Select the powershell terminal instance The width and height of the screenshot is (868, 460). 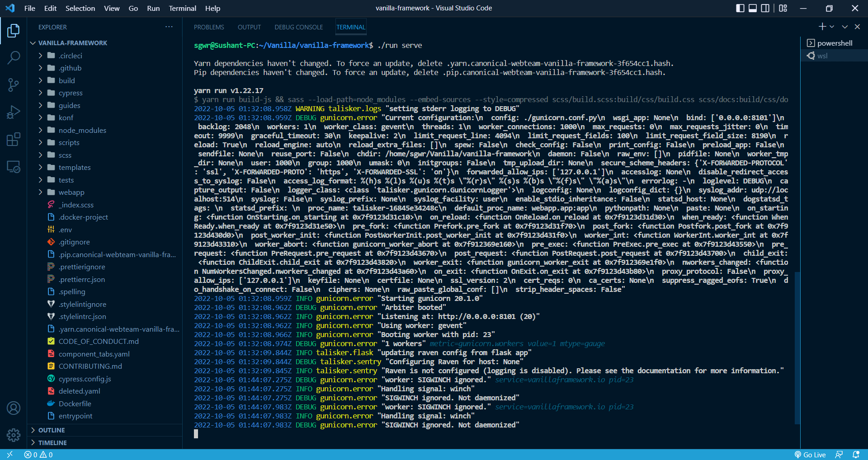(x=834, y=43)
